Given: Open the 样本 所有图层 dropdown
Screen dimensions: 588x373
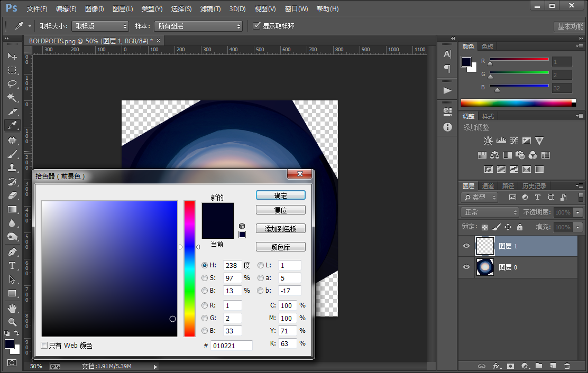Looking at the screenshot, I should [x=198, y=26].
